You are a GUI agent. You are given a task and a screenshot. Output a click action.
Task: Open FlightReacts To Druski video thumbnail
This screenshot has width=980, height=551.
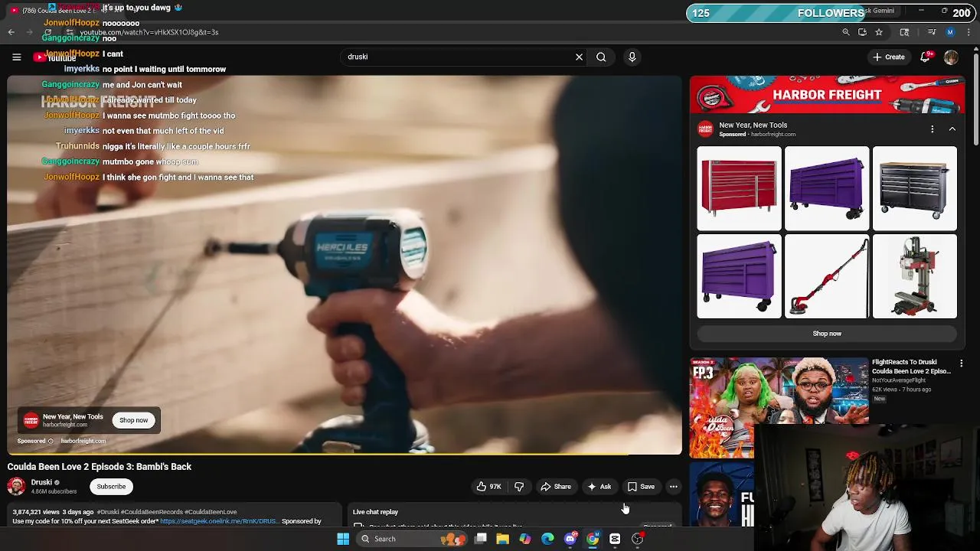(x=779, y=406)
